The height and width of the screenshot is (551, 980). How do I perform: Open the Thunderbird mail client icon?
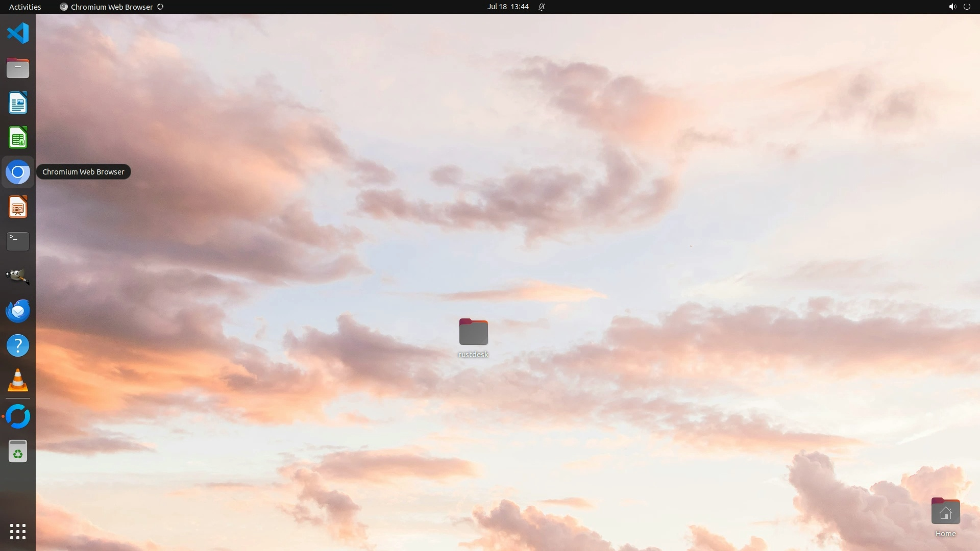(x=18, y=311)
